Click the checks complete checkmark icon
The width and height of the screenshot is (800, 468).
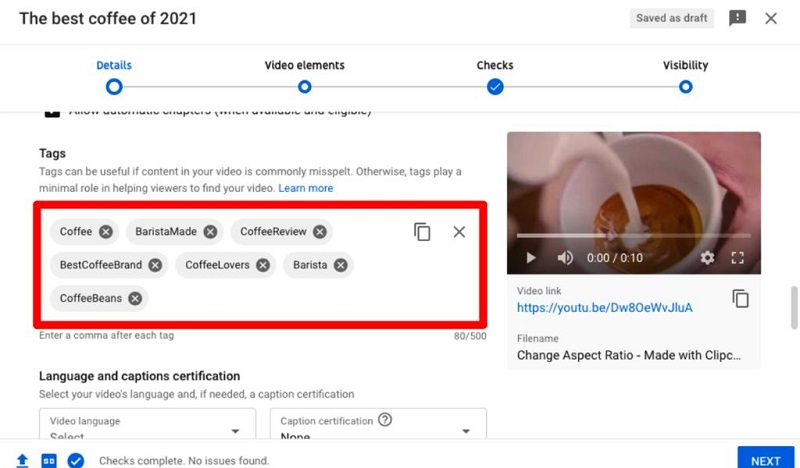pyautogui.click(x=76, y=460)
